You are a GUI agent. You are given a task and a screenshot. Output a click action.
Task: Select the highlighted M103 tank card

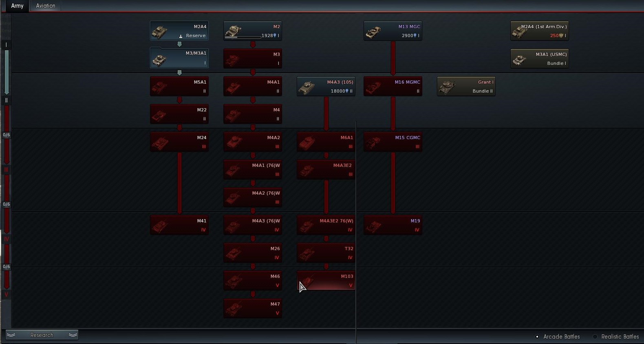pos(326,281)
